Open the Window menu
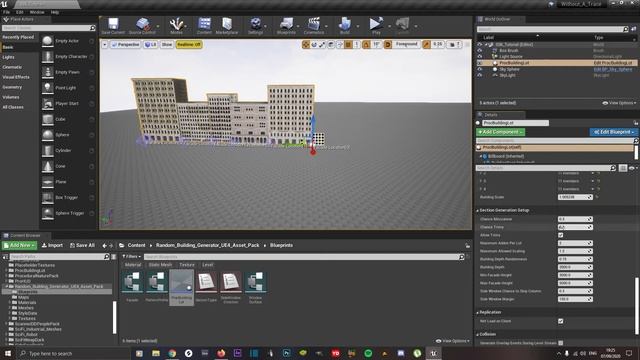 tap(37, 12)
